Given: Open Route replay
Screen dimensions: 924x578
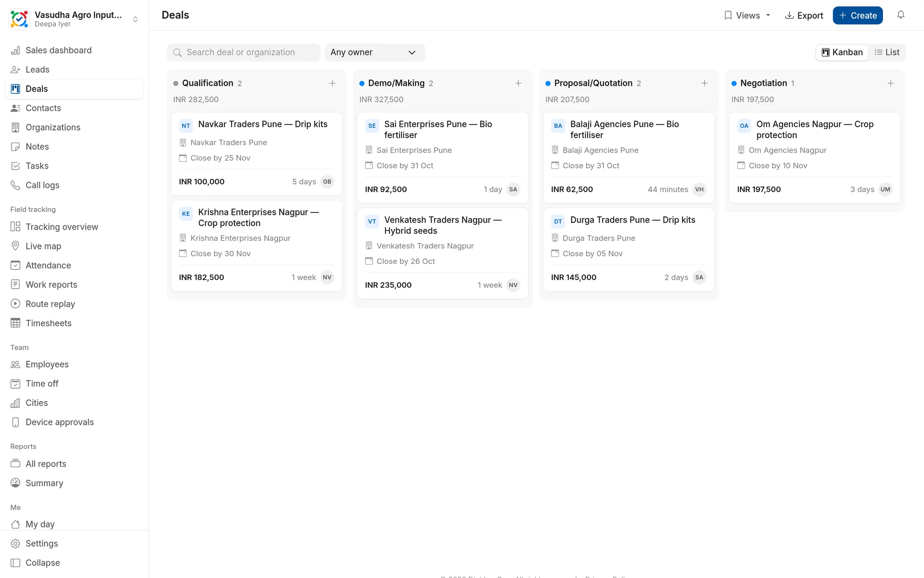Looking at the screenshot, I should coord(74,304).
